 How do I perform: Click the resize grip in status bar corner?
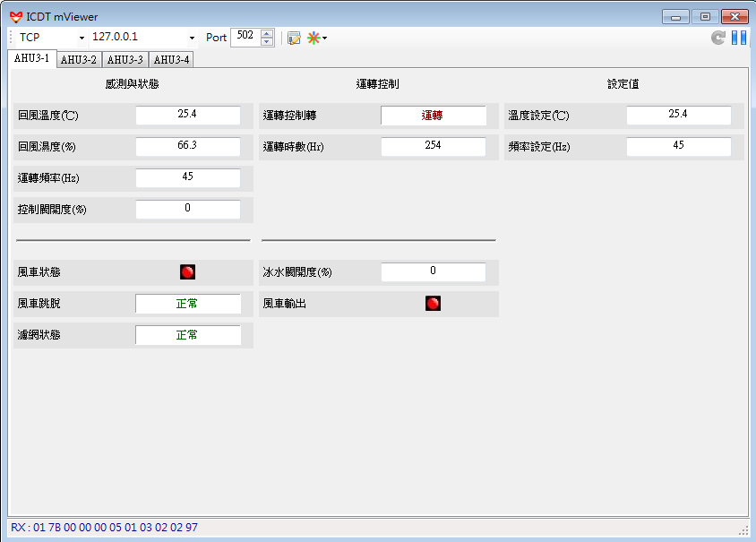point(743,529)
